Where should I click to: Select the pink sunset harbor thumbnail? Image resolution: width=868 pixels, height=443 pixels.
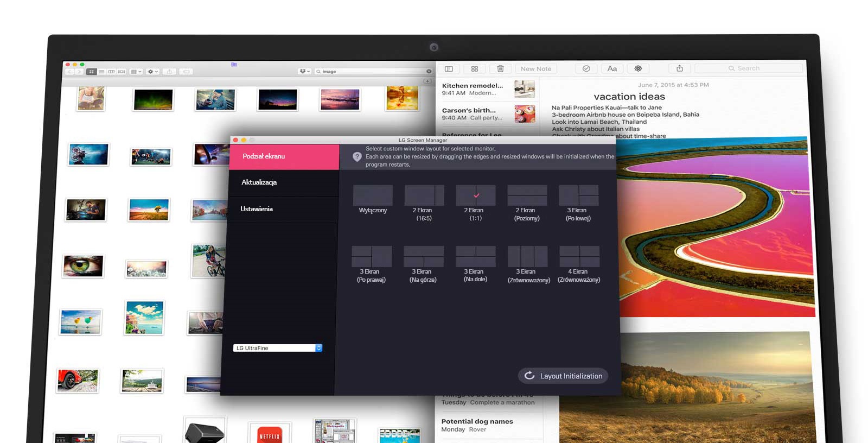[340, 100]
